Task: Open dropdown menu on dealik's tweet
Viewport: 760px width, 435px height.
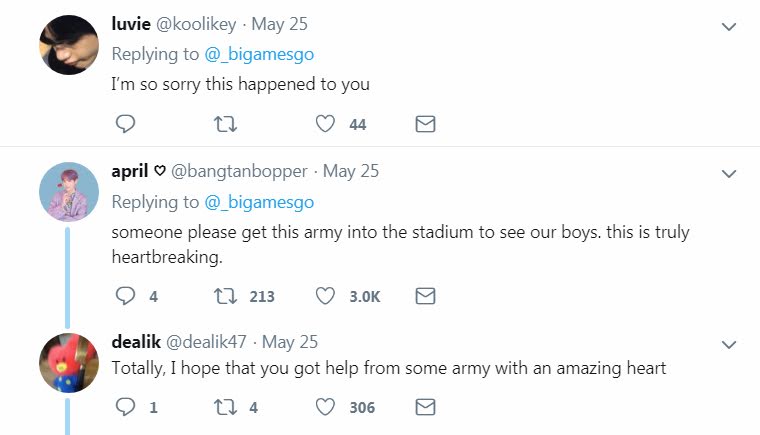Action: coord(728,343)
